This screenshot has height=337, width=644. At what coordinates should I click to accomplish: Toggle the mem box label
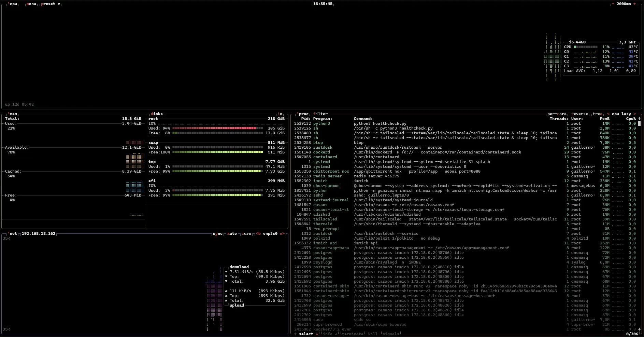point(13,114)
